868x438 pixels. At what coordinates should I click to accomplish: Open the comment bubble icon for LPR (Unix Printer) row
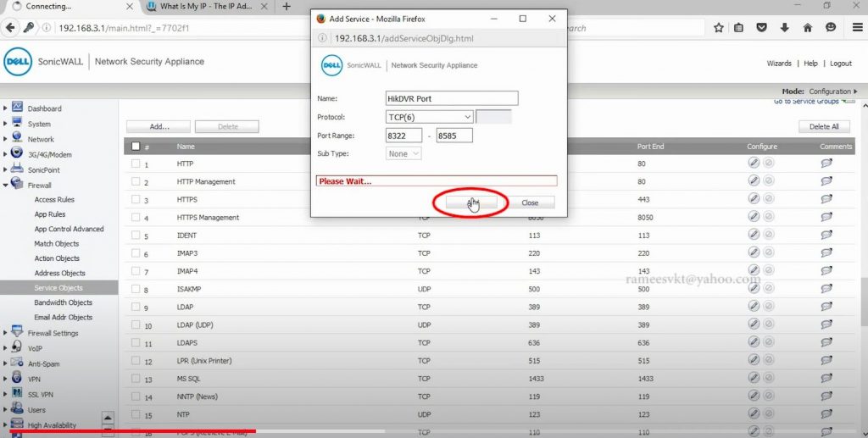pos(826,360)
